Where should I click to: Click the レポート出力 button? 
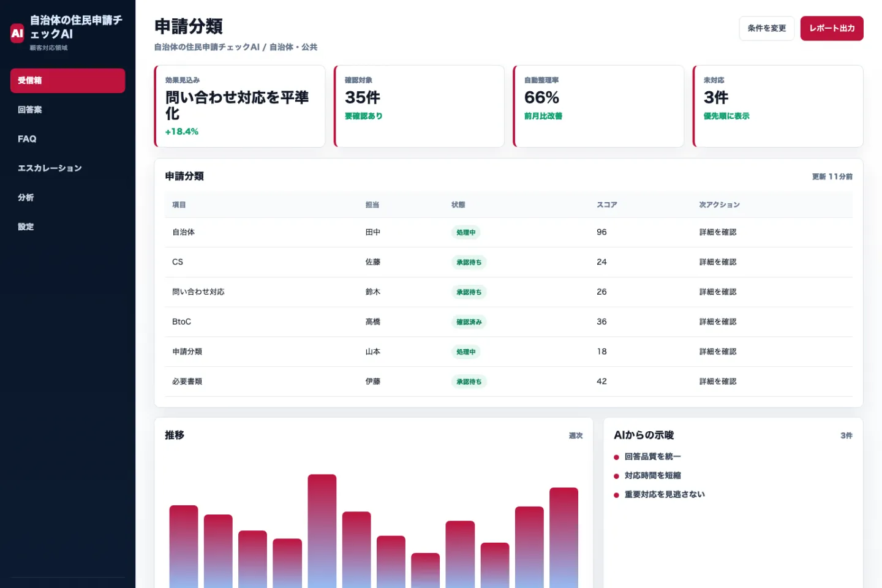tap(832, 28)
